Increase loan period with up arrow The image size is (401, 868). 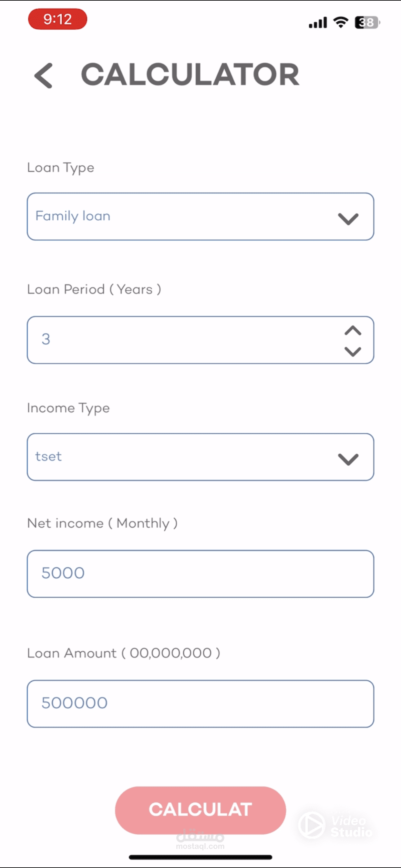pos(353,331)
